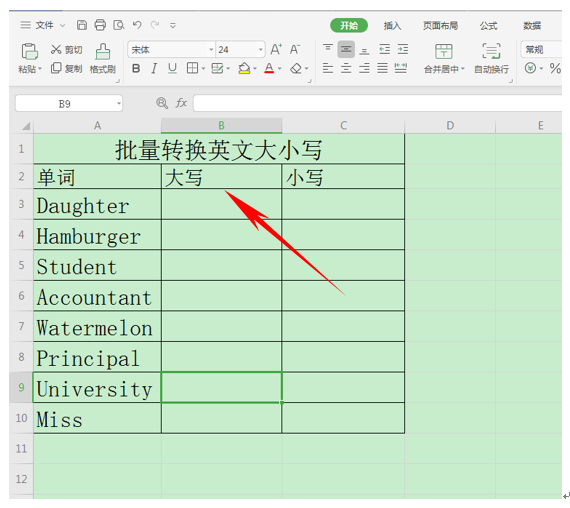This screenshot has height=508, width=570.
Task: Expand fill color dropdown arrow
Action: [255, 68]
